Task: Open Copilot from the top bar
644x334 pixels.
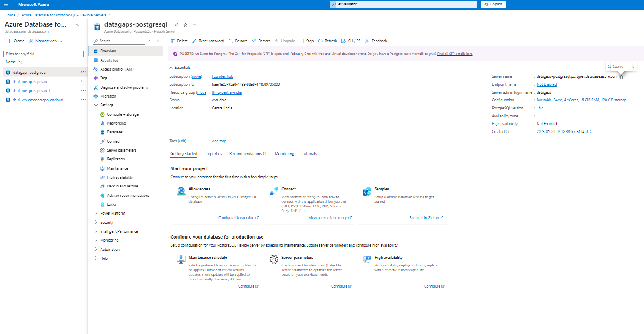Action: (493, 4)
